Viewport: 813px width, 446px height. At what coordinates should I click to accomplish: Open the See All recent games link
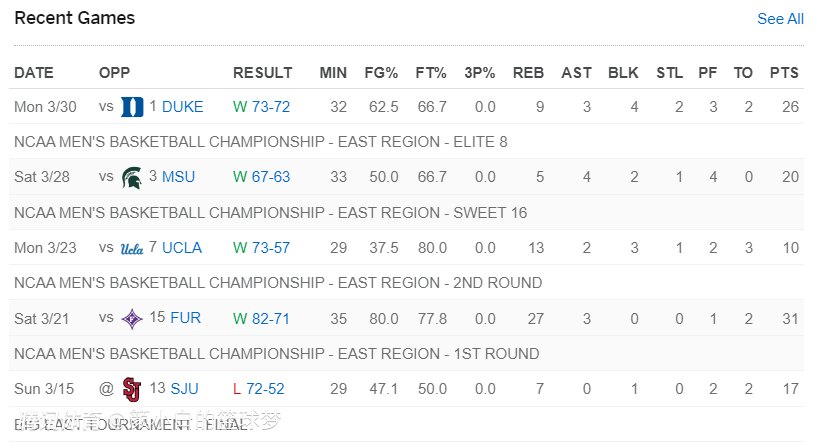[780, 19]
